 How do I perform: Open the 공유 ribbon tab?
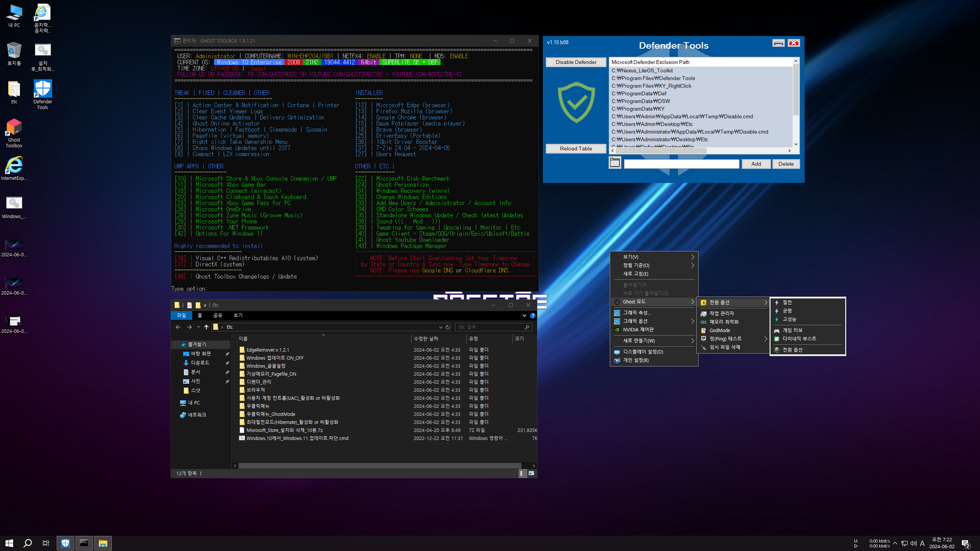(218, 315)
